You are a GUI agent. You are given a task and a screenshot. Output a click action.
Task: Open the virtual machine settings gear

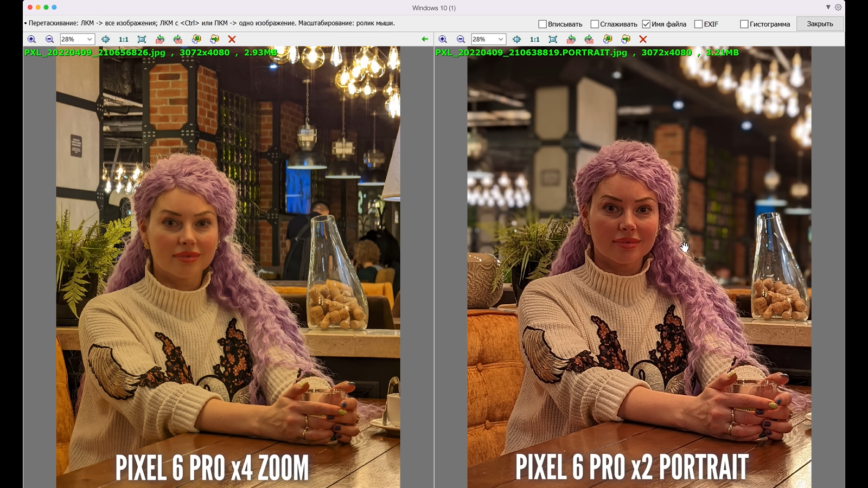click(838, 8)
